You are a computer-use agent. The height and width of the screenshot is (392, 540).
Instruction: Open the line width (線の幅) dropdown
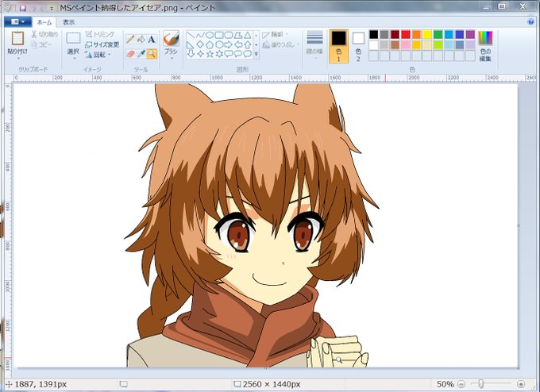pos(314,45)
